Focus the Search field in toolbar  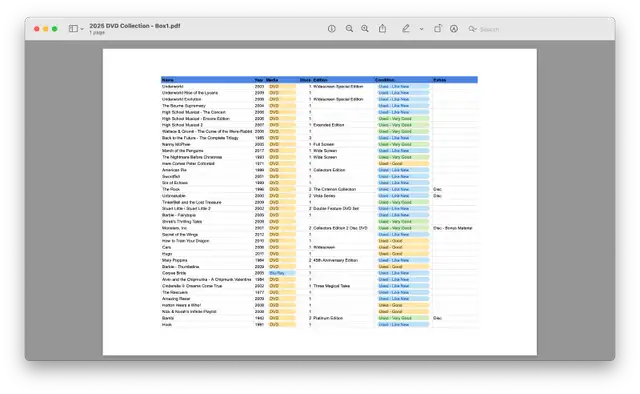(489, 29)
